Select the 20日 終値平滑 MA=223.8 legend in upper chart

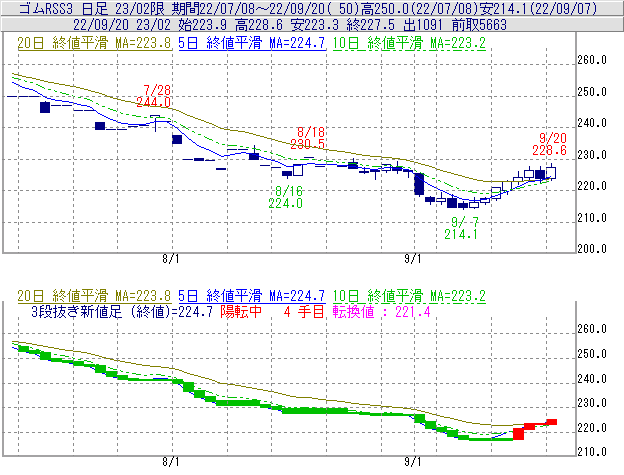94,43
